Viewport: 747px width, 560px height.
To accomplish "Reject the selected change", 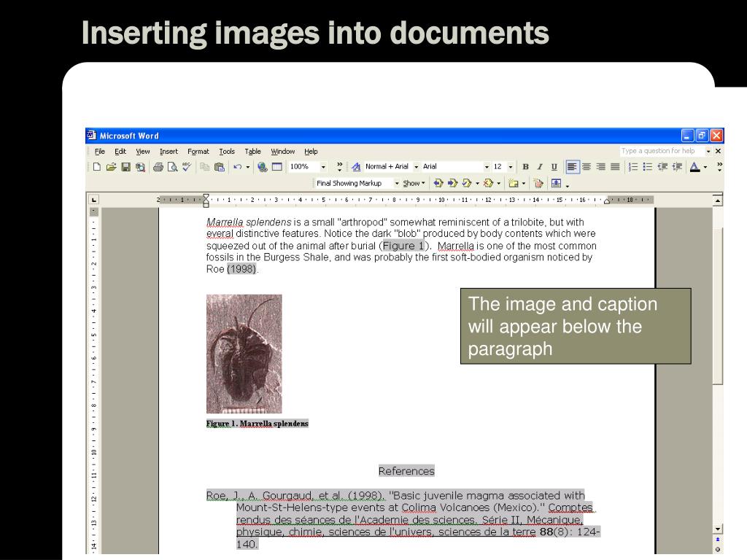I will click(488, 183).
